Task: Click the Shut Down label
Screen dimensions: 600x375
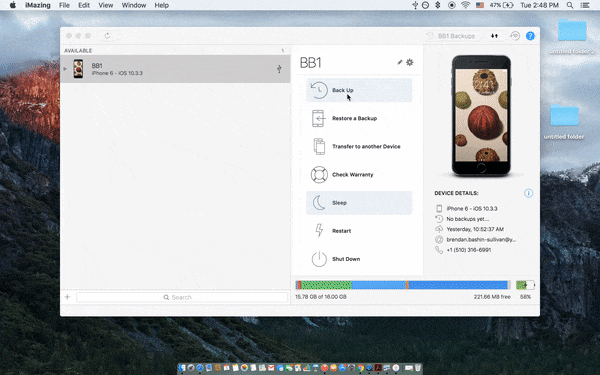Action: (x=346, y=259)
